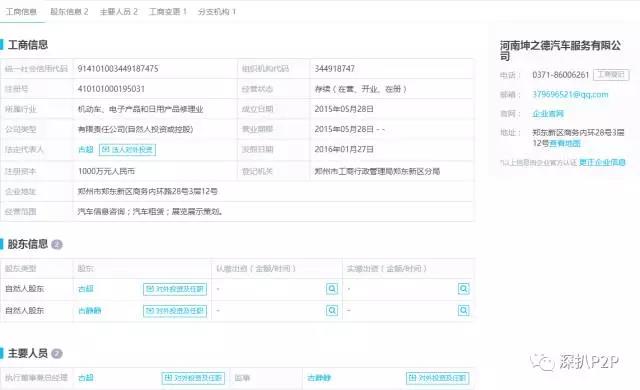Viewport: 640px width, 390px height.
Task: Select business scope text 汽车信息咨询
Action: [101, 212]
